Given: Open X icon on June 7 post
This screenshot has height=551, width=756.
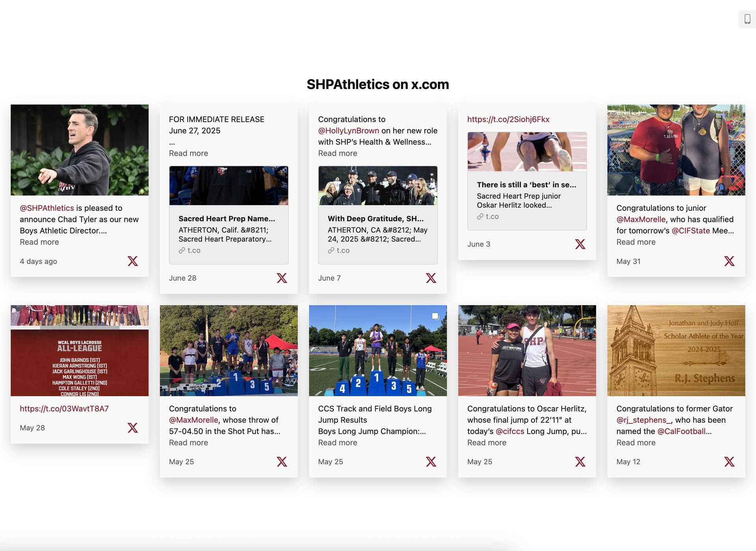Looking at the screenshot, I should pos(431,278).
